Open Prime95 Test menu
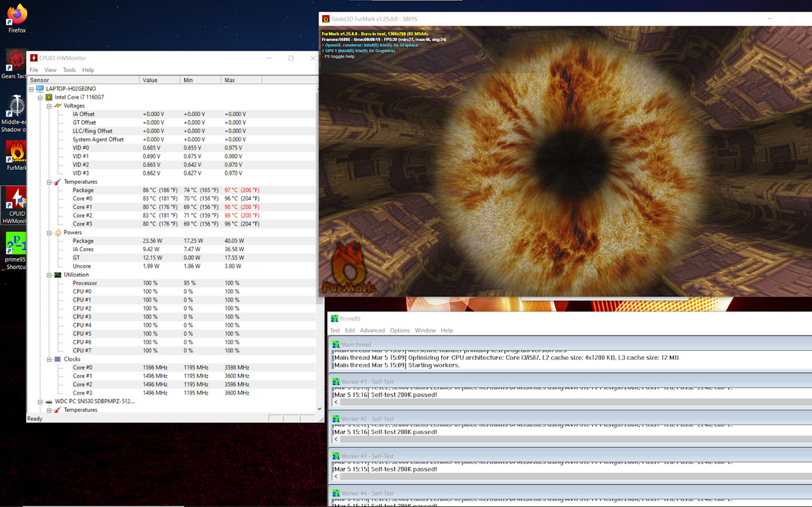The height and width of the screenshot is (507, 812). point(335,331)
